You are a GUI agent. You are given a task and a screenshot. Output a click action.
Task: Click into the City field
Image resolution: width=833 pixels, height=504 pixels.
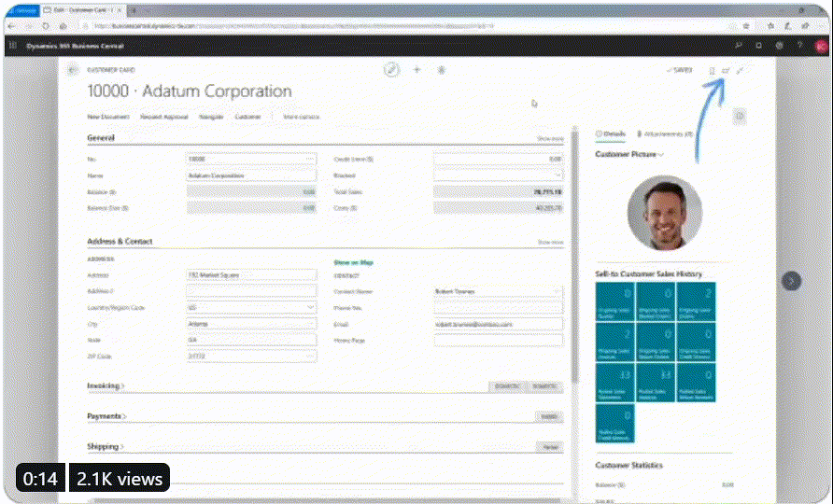click(251, 324)
